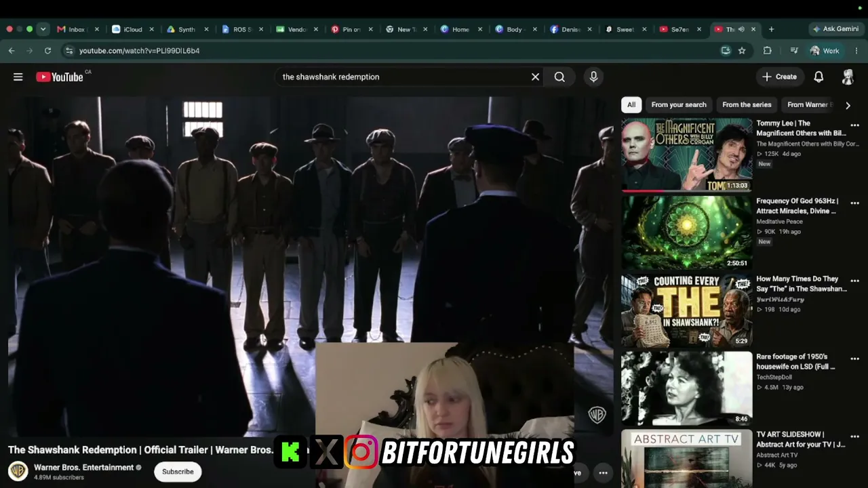Open Tommy Lee video thumbnail
Viewport: 868px width, 488px height.
point(687,155)
